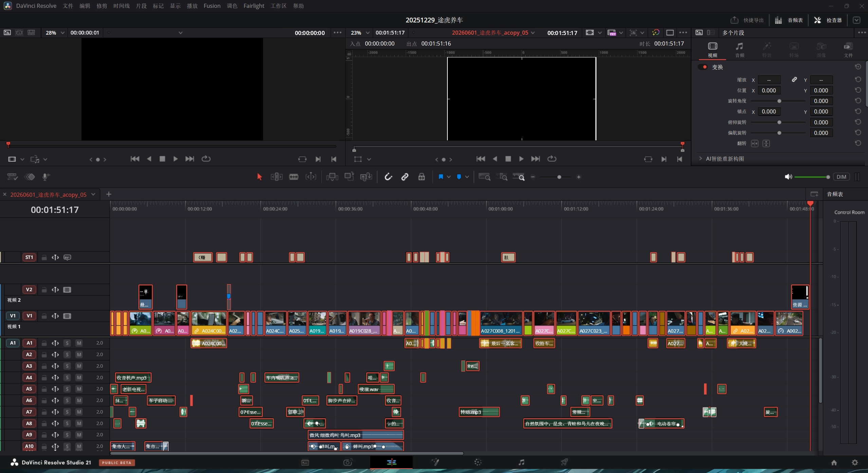Reset the 变换 transform section
Screen dimensions: 868x473
pos(858,67)
